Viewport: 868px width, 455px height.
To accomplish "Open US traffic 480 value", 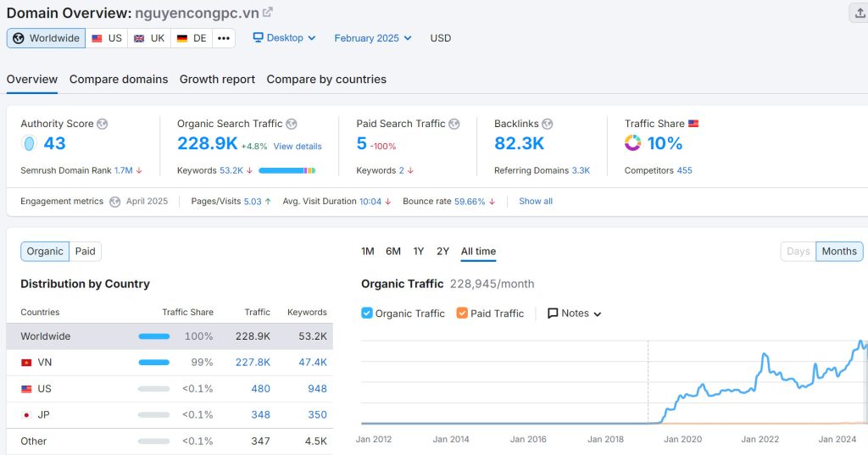I will 261,389.
